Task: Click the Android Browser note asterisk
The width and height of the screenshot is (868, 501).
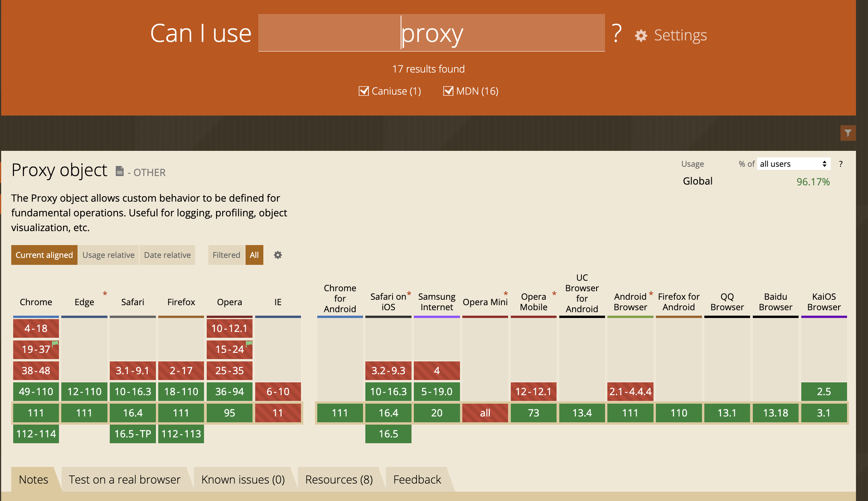Action: click(x=651, y=294)
